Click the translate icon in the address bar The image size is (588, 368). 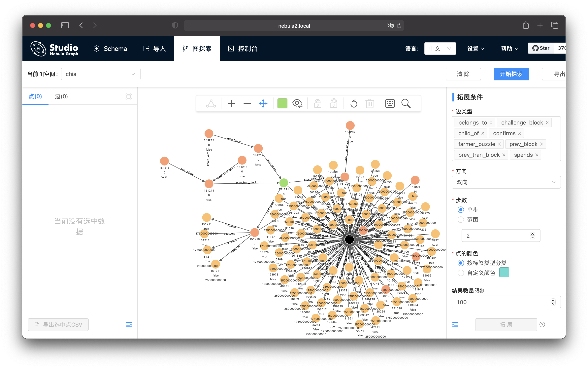pos(390,25)
